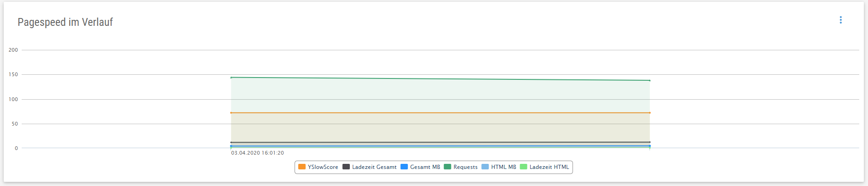Toggle the Gesamt MB legend entry
The height and width of the screenshot is (186, 868).
tap(420, 167)
